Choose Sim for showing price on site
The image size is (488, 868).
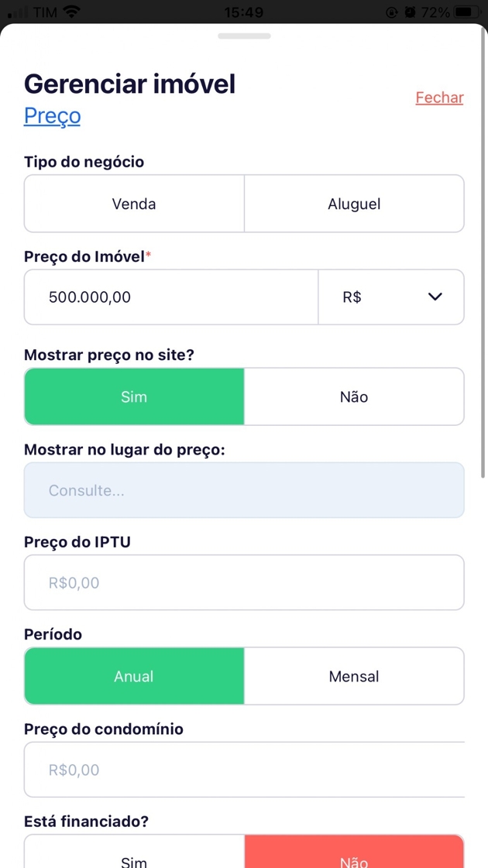[134, 396]
